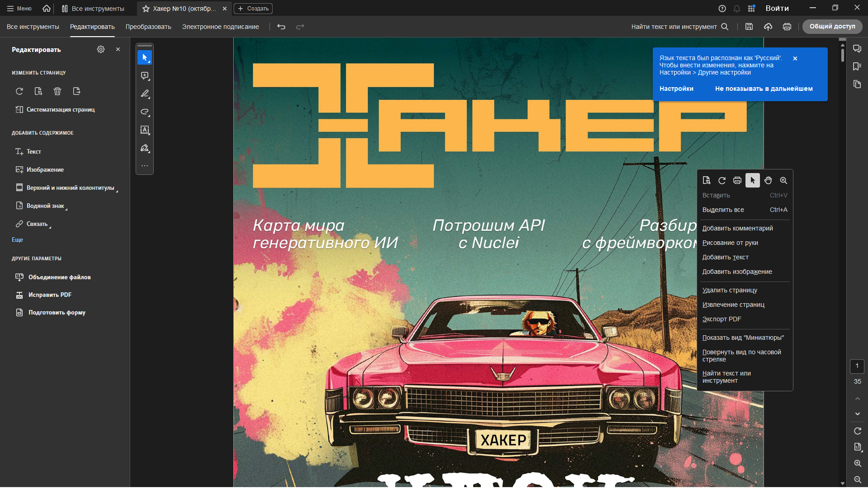Open edit panel settings gear
This screenshot has height=488, width=868.
[x=101, y=49]
